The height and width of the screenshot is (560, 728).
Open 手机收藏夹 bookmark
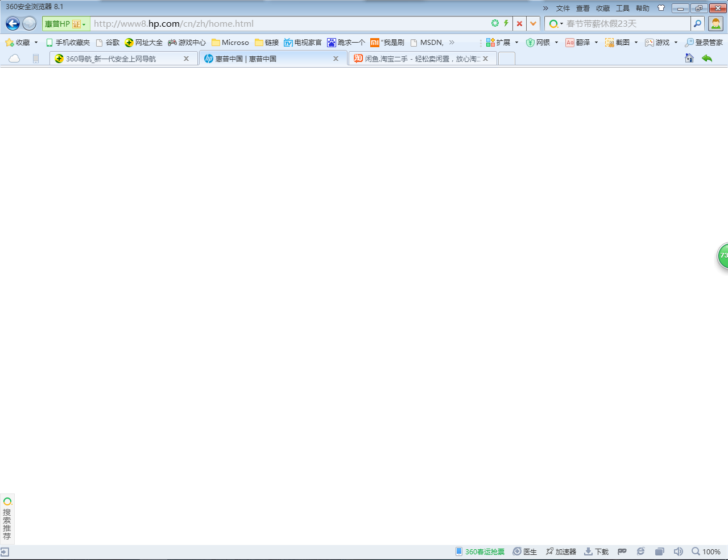click(x=68, y=43)
